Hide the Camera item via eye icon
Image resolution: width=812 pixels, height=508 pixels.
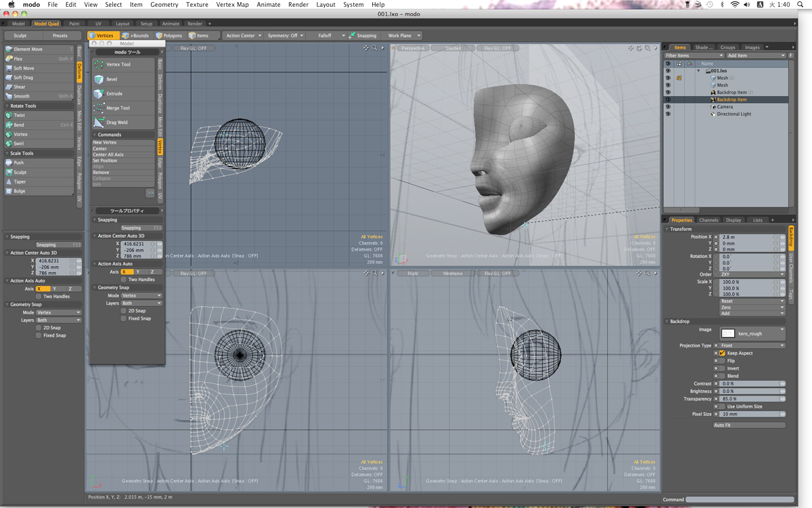click(x=668, y=107)
